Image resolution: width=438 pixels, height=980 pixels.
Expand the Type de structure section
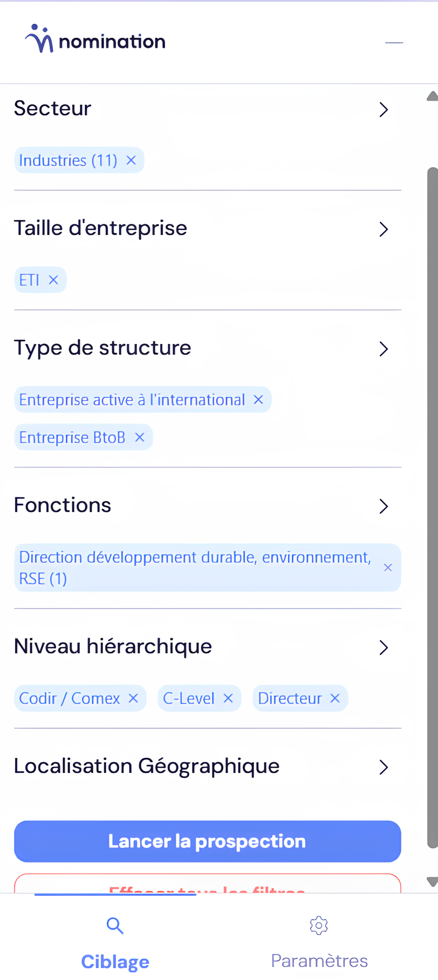384,349
